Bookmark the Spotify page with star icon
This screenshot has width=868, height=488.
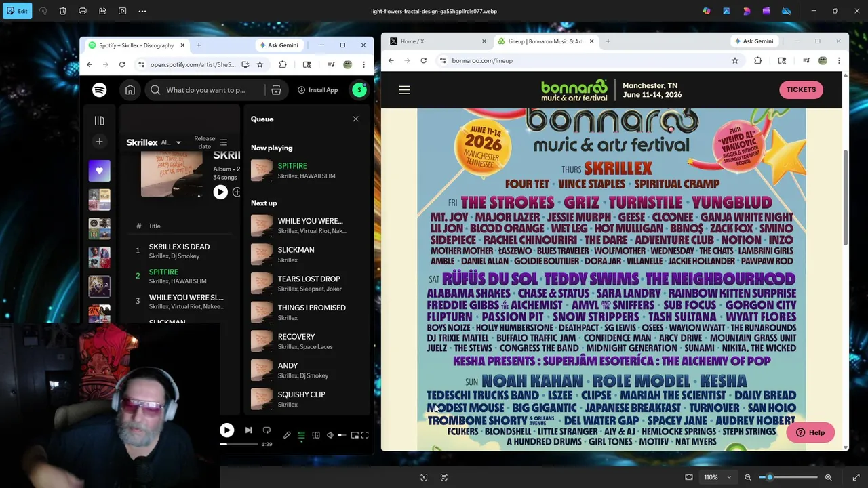point(260,64)
